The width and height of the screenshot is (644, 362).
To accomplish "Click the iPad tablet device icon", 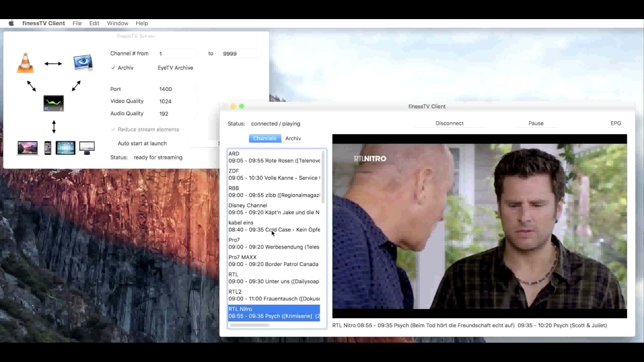I will [x=65, y=148].
